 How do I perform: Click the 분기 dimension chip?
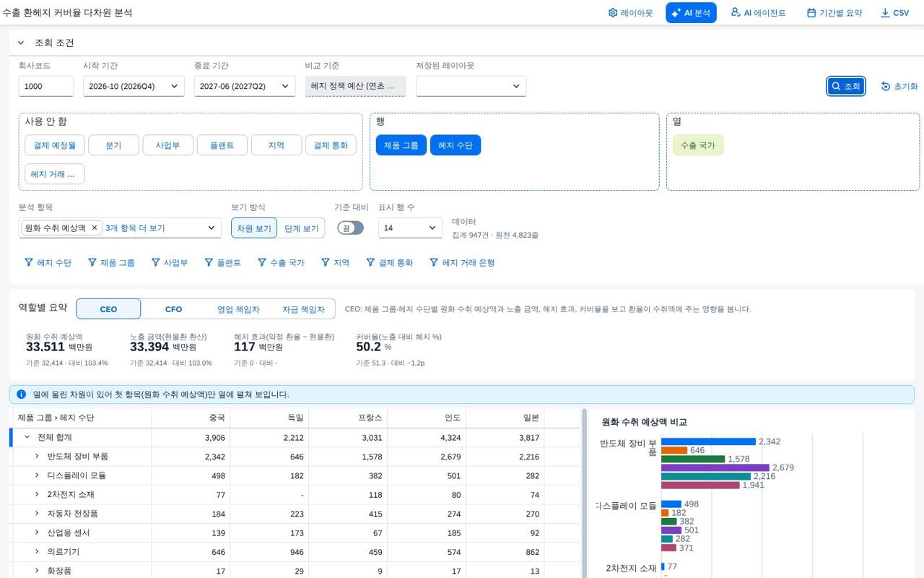113,145
